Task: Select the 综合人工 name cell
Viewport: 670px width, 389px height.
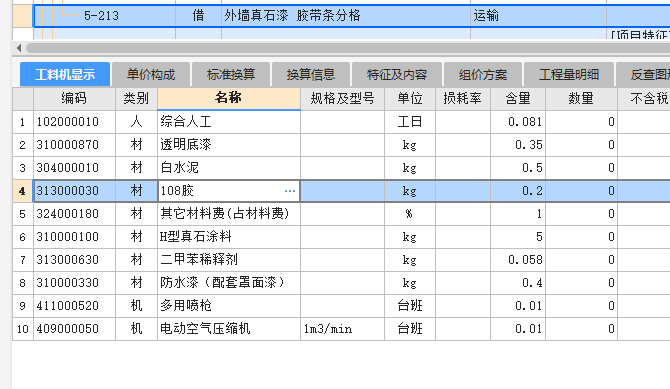Action: tap(229, 122)
